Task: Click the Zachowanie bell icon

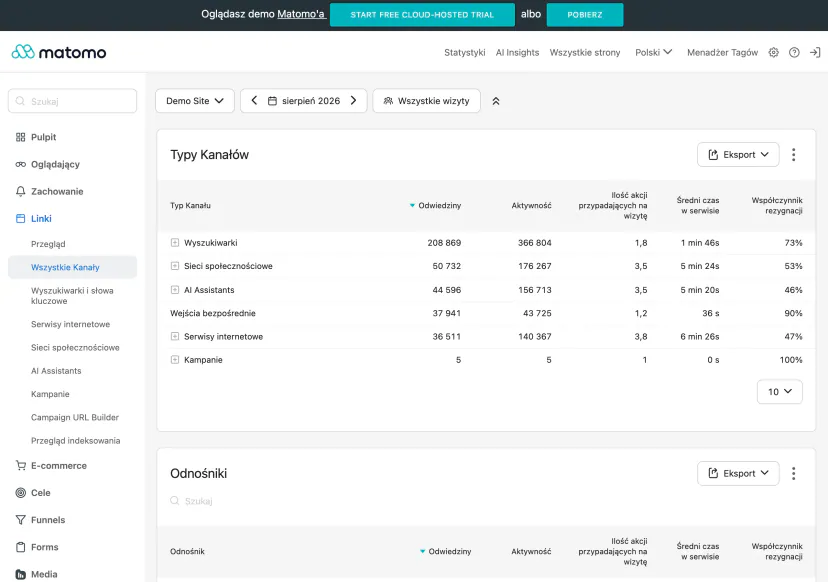Action: point(21,191)
